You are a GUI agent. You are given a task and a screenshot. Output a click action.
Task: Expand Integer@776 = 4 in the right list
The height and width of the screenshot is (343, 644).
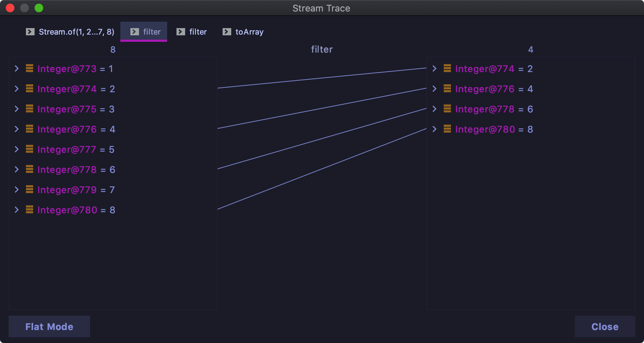(x=434, y=89)
